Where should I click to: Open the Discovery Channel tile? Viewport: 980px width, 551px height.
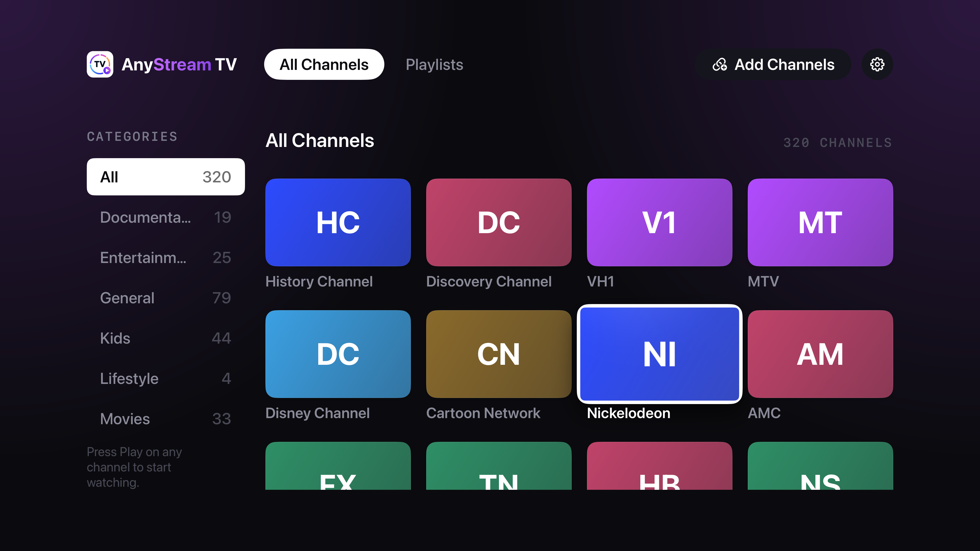499,222
